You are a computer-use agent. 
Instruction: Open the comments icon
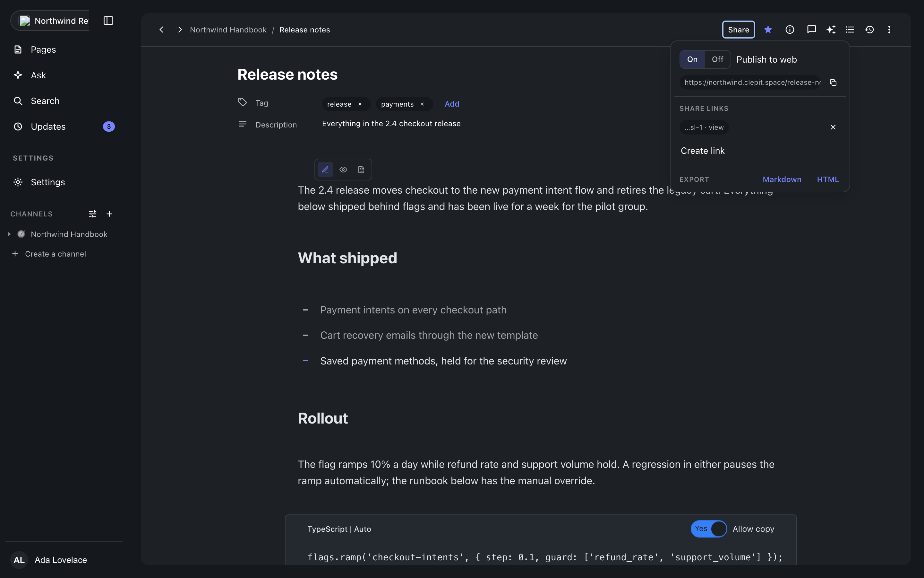coord(811,30)
